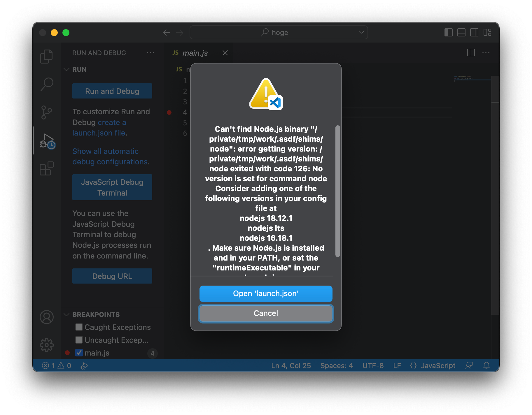Click the debug status bar icon

pos(84,365)
